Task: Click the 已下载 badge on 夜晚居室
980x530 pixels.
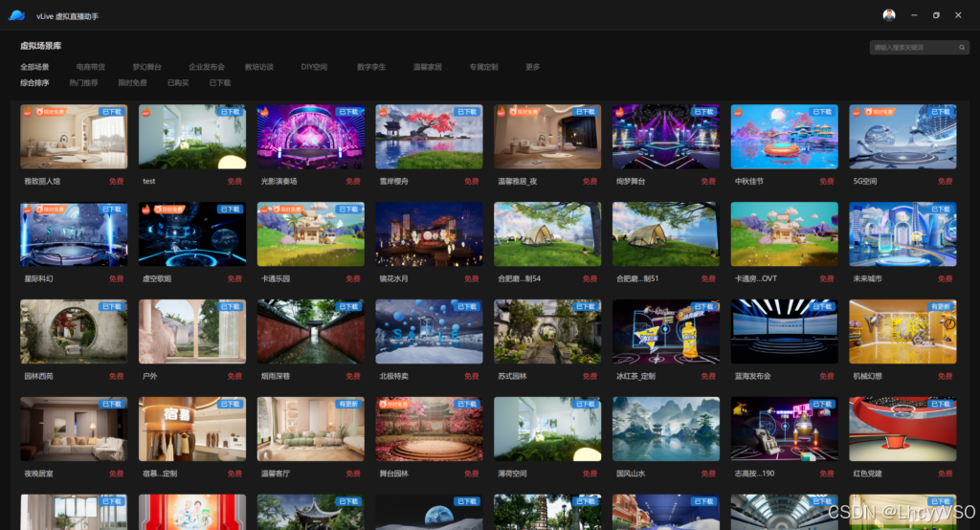Action: [x=111, y=405]
